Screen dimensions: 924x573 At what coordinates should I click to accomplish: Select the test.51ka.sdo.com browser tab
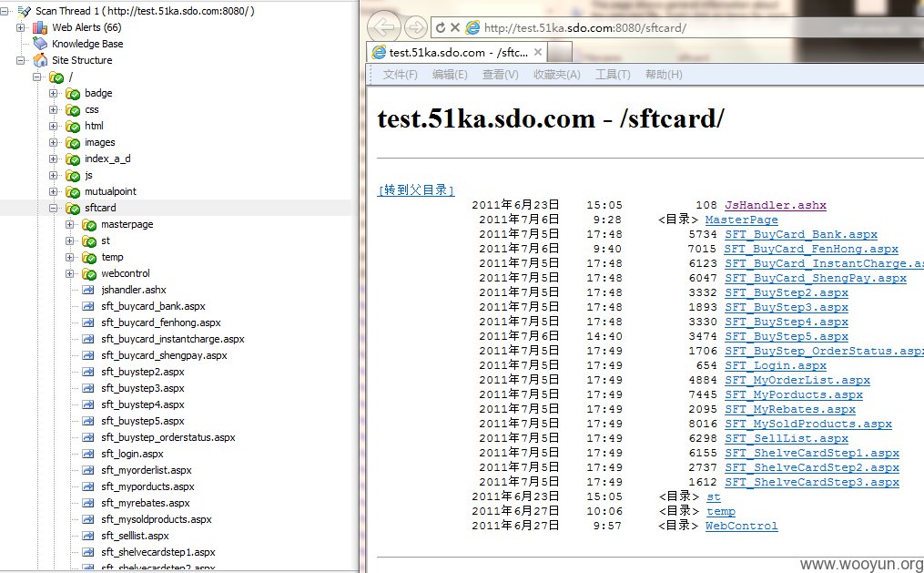click(457, 53)
